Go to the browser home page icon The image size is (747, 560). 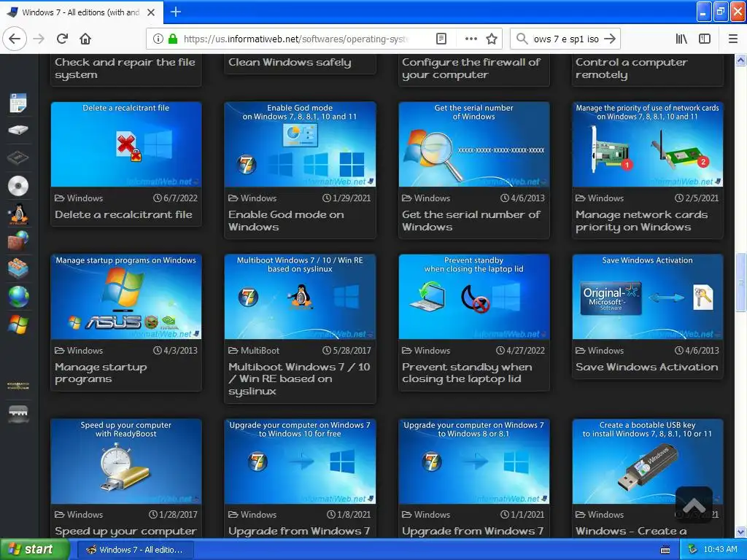[85, 39]
